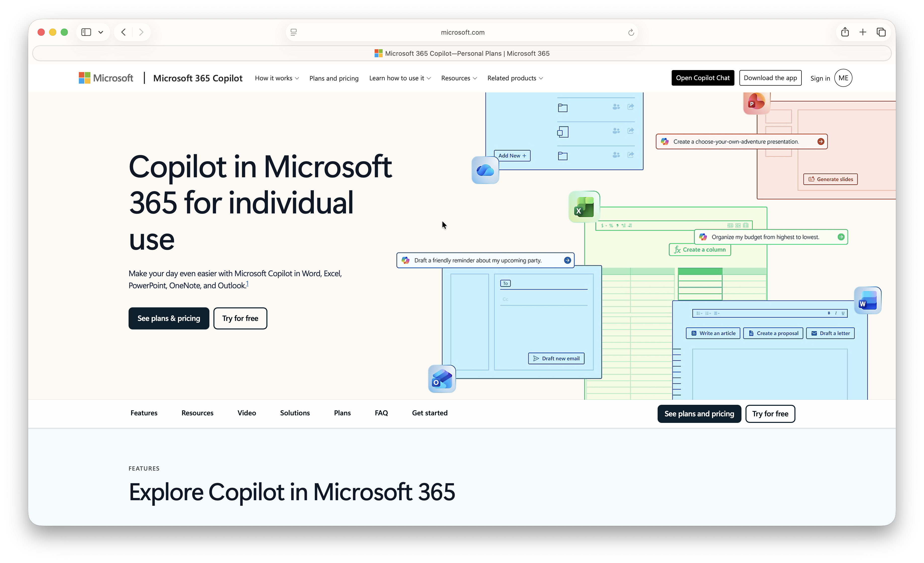Click the Copilot icon in budget prompt
The height and width of the screenshot is (563, 924).
coord(703,237)
